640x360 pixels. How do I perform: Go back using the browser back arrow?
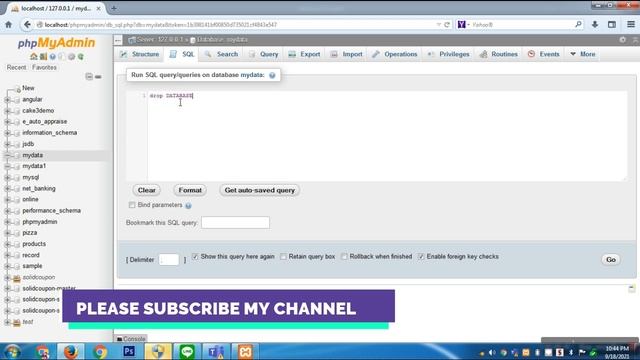pos(27,24)
